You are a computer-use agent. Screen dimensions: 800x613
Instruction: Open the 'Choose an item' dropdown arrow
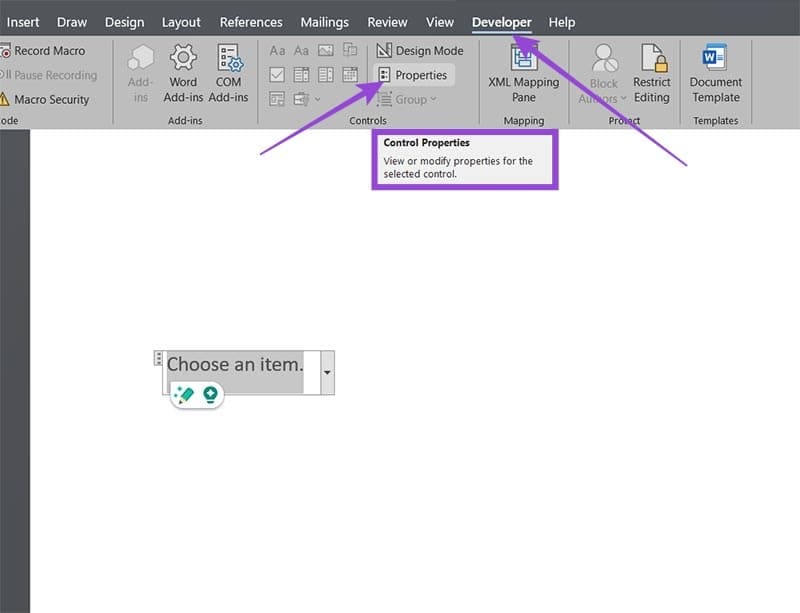pyautogui.click(x=327, y=372)
